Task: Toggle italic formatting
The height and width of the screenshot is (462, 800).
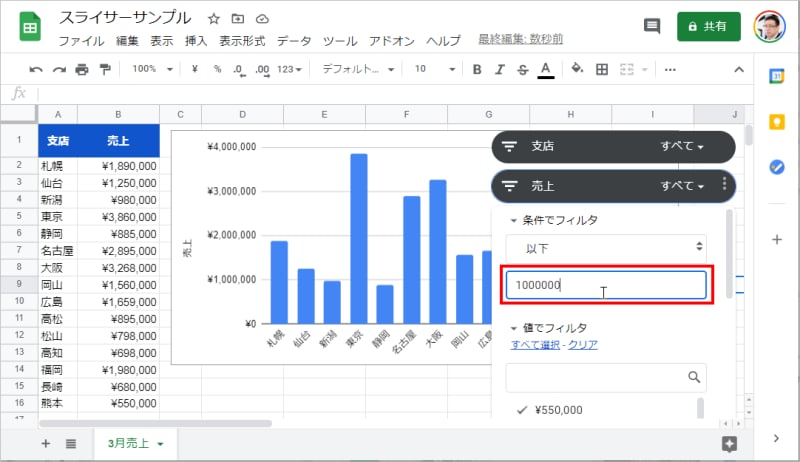Action: [x=500, y=69]
